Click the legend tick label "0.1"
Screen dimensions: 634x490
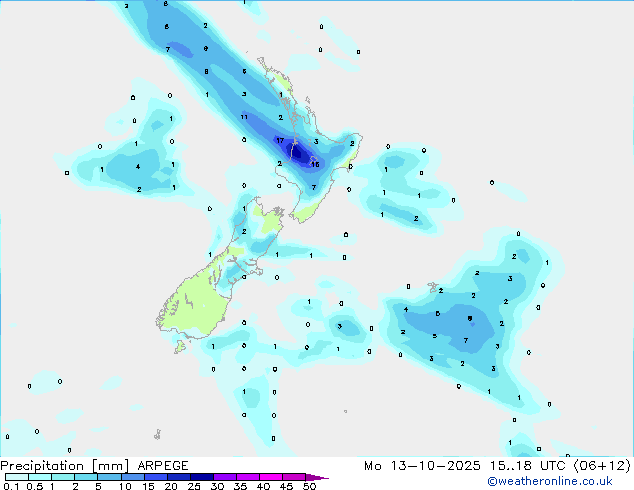coord(12,486)
